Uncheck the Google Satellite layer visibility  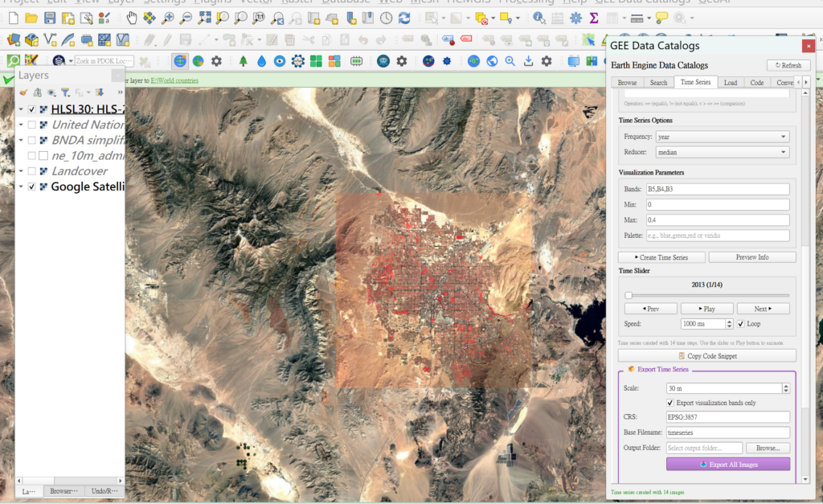coord(31,186)
